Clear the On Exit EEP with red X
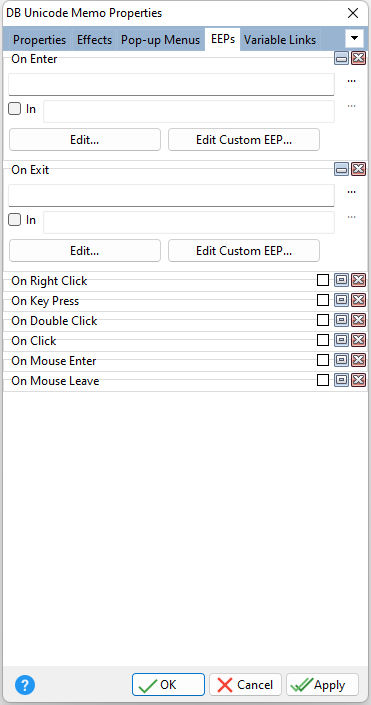This screenshot has height=705, width=371. pos(358,170)
